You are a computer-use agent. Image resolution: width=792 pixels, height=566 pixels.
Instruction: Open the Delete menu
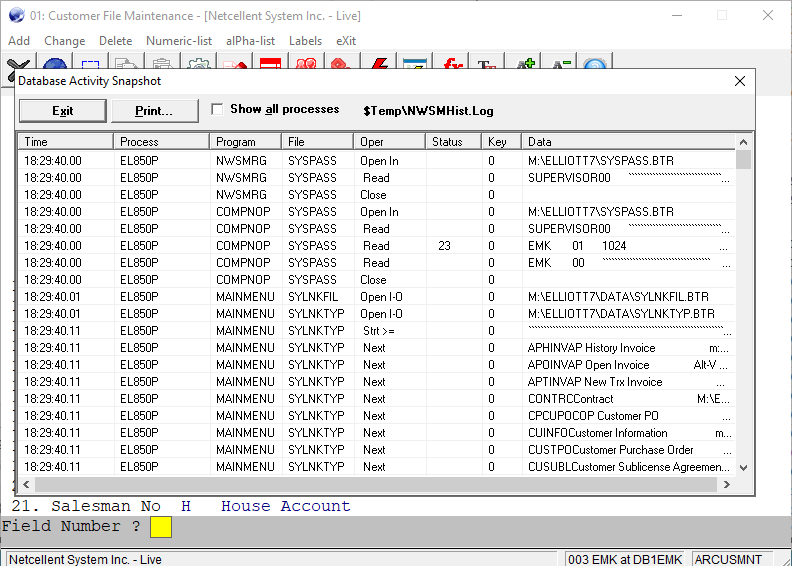click(116, 41)
